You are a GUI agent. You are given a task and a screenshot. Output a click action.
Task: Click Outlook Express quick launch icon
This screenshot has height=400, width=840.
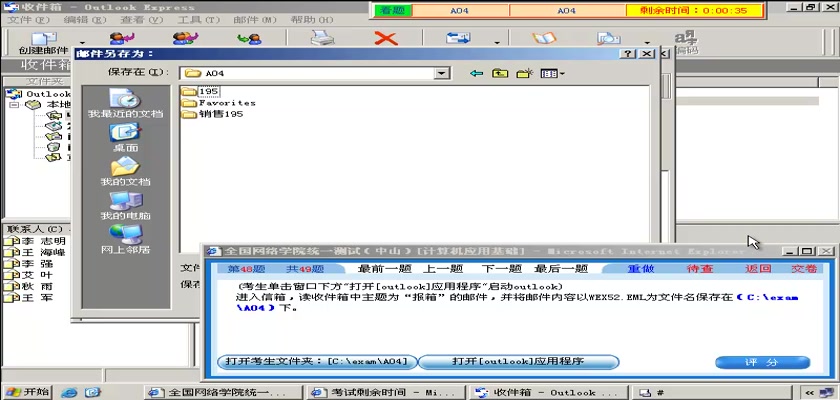coord(93,393)
